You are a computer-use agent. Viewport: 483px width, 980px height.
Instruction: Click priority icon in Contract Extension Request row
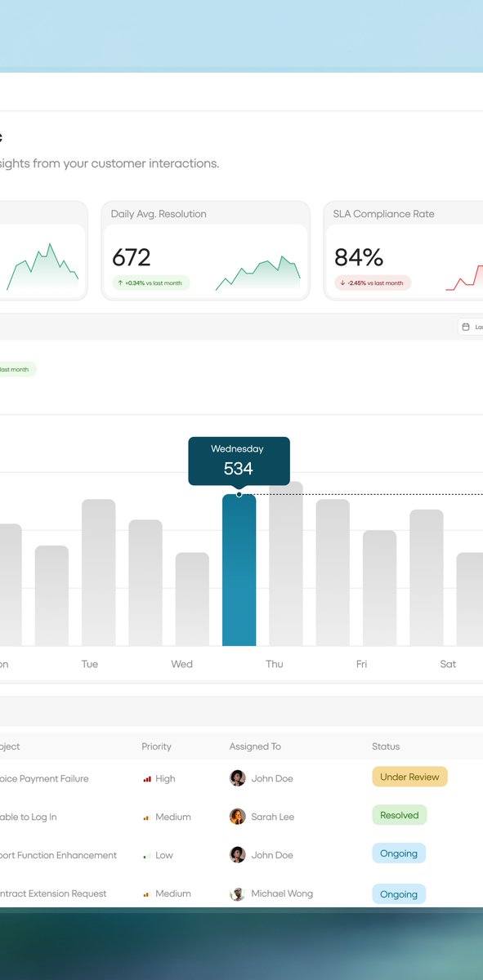(147, 894)
